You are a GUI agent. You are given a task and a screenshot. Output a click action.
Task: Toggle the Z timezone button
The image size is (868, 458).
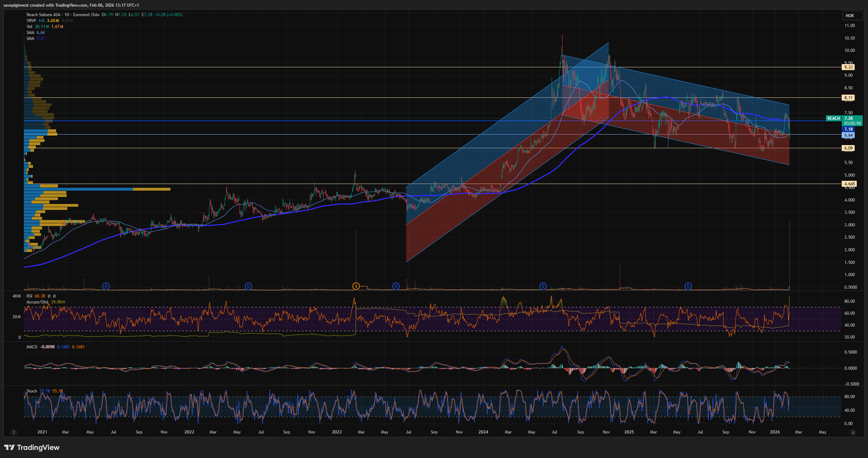point(14,432)
